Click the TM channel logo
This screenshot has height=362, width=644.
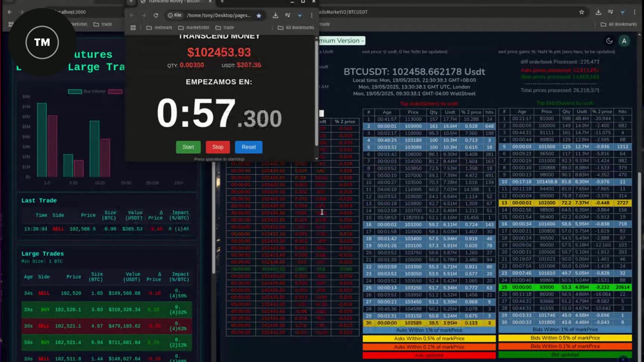pos(42,42)
